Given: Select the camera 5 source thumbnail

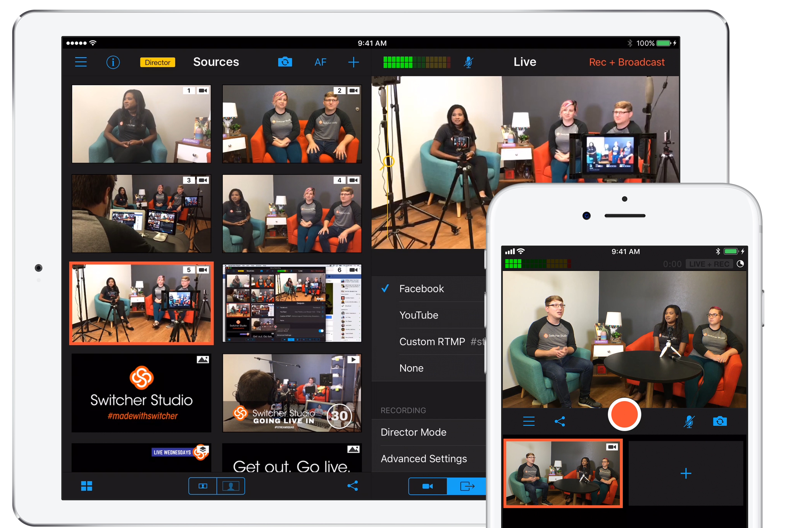Looking at the screenshot, I should click(141, 303).
